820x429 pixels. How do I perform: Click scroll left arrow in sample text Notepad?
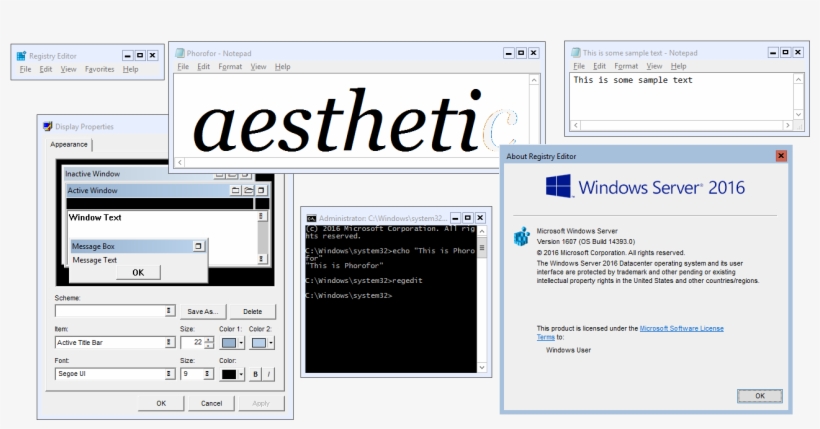point(576,125)
